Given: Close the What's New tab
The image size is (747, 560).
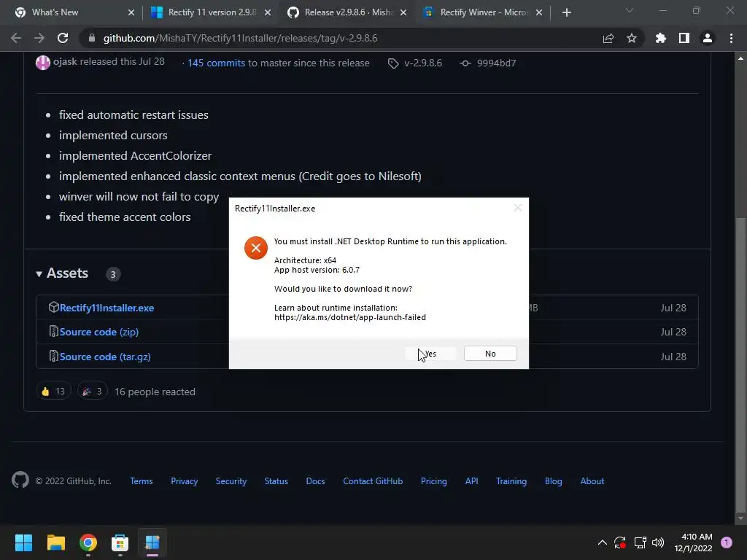Looking at the screenshot, I should [x=131, y=12].
